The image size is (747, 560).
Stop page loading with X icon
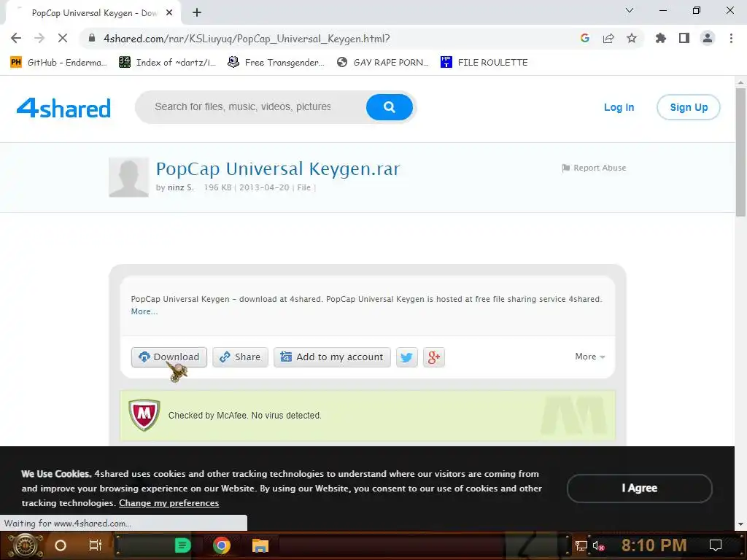63,38
